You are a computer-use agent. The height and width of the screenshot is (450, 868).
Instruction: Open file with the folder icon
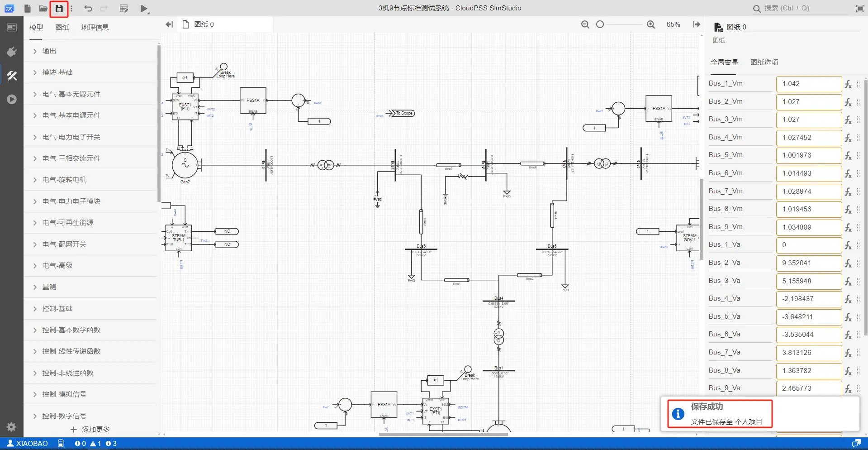[x=43, y=9]
